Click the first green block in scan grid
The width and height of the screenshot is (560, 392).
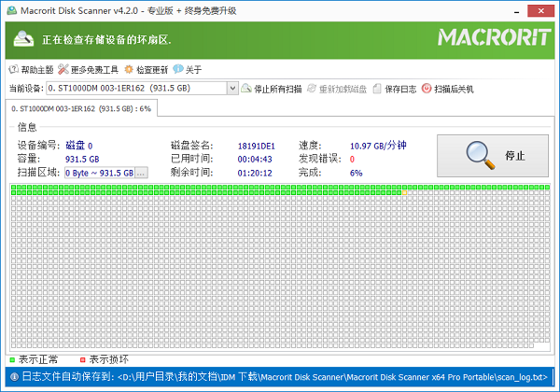pos(14,189)
